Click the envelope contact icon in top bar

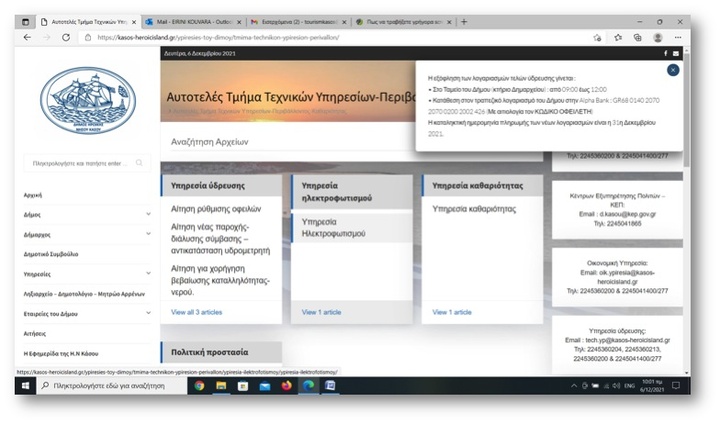[677, 53]
